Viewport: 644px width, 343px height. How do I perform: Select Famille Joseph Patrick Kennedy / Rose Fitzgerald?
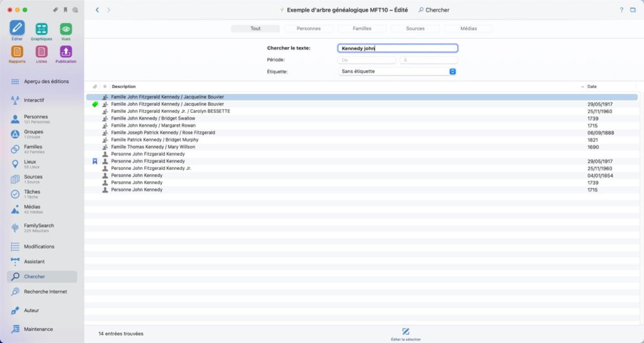(362, 132)
